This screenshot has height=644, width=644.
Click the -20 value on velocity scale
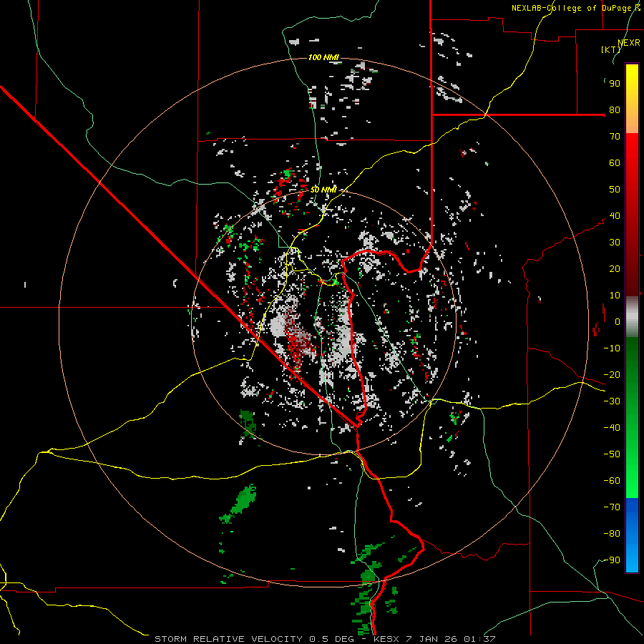tap(612, 375)
